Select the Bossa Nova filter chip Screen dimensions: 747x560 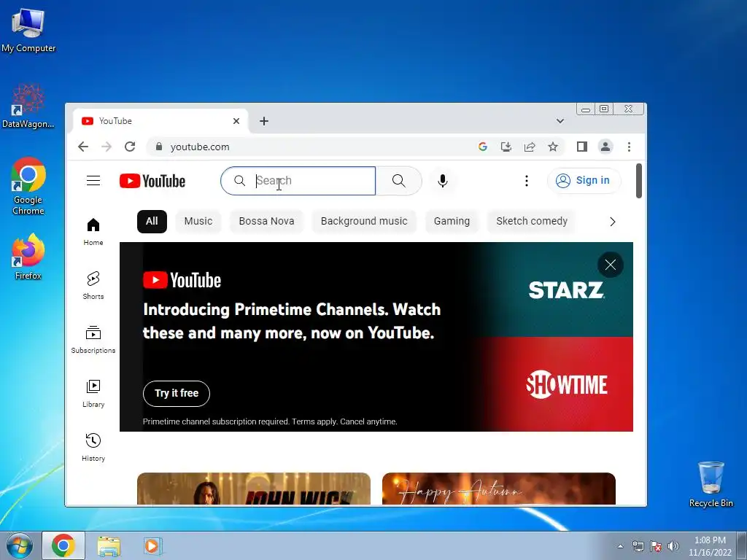266,222
